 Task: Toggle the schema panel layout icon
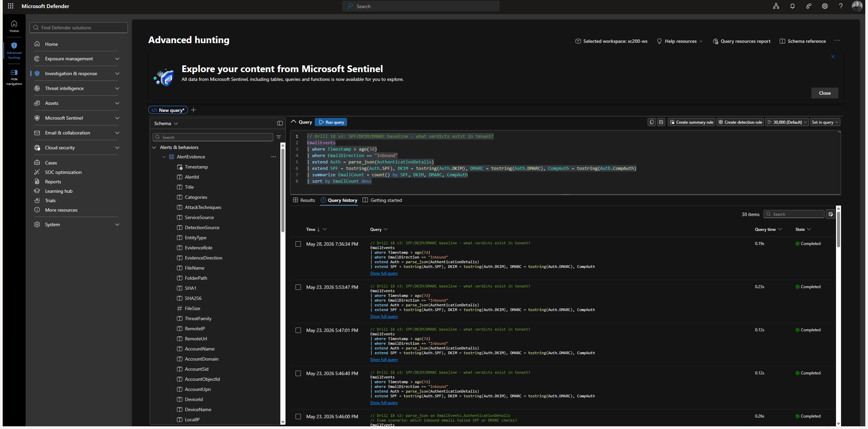coord(280,123)
